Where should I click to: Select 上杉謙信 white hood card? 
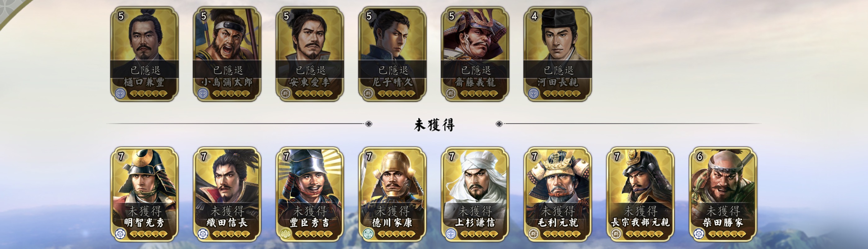(x=475, y=194)
